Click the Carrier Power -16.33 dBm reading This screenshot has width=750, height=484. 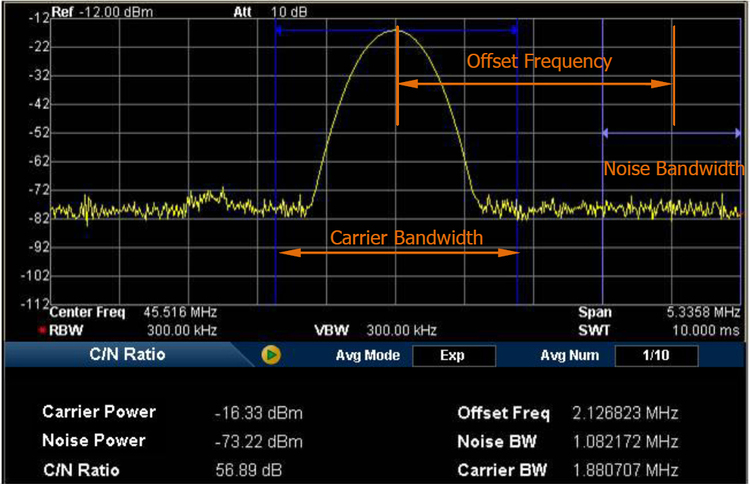pyautogui.click(x=258, y=413)
